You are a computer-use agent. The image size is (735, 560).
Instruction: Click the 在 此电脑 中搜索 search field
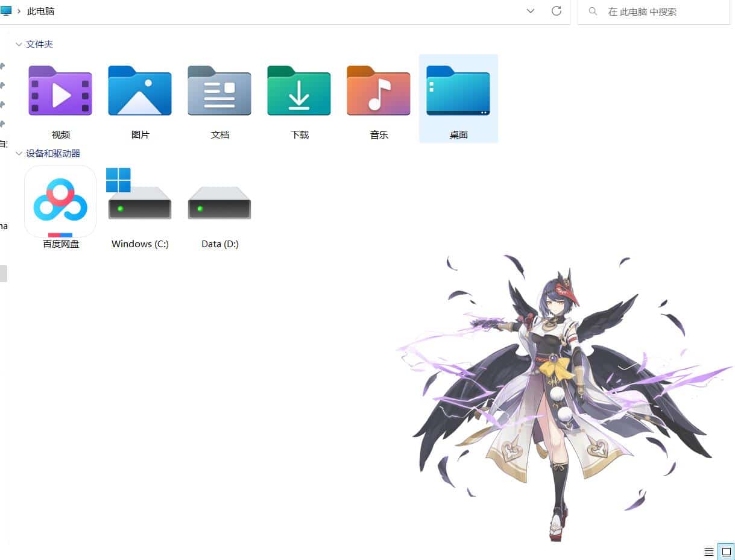654,11
